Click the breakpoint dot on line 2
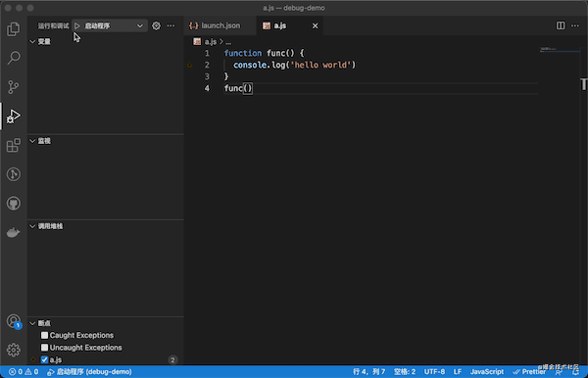 190,66
